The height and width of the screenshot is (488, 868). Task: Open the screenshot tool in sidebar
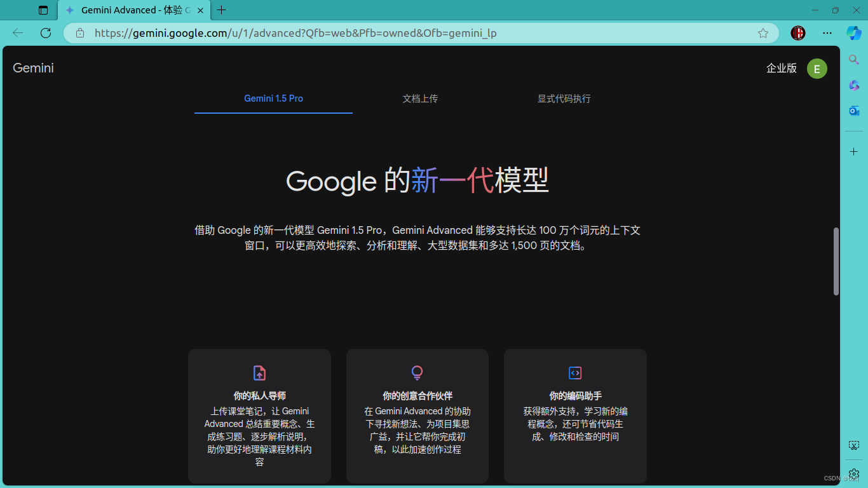click(x=854, y=445)
